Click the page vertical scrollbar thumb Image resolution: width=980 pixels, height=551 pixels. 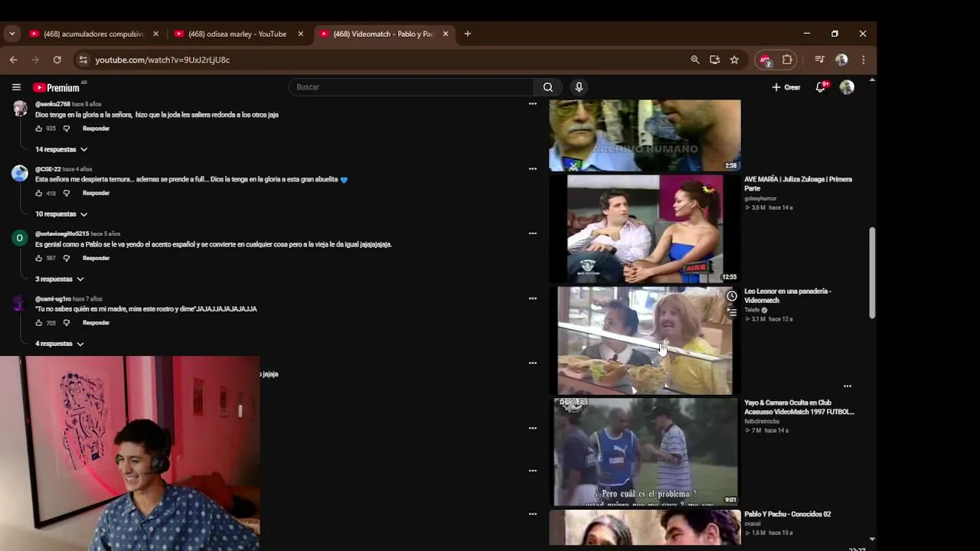872,272
